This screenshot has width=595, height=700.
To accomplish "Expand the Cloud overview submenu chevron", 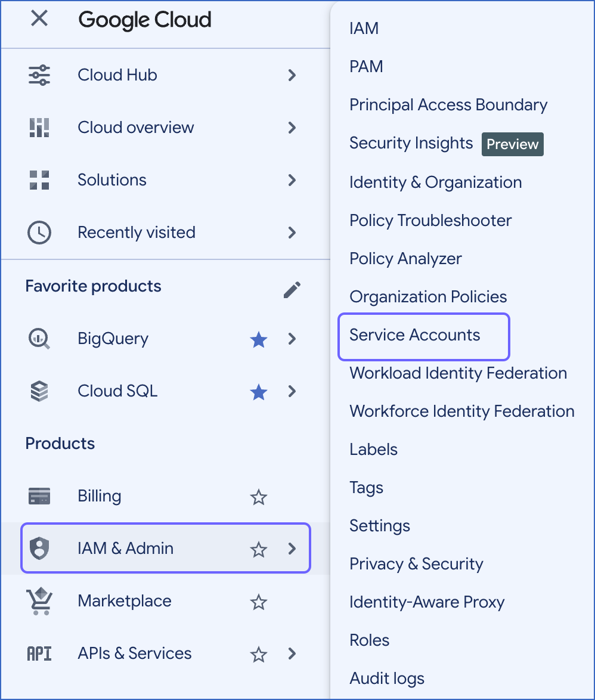I will click(292, 128).
